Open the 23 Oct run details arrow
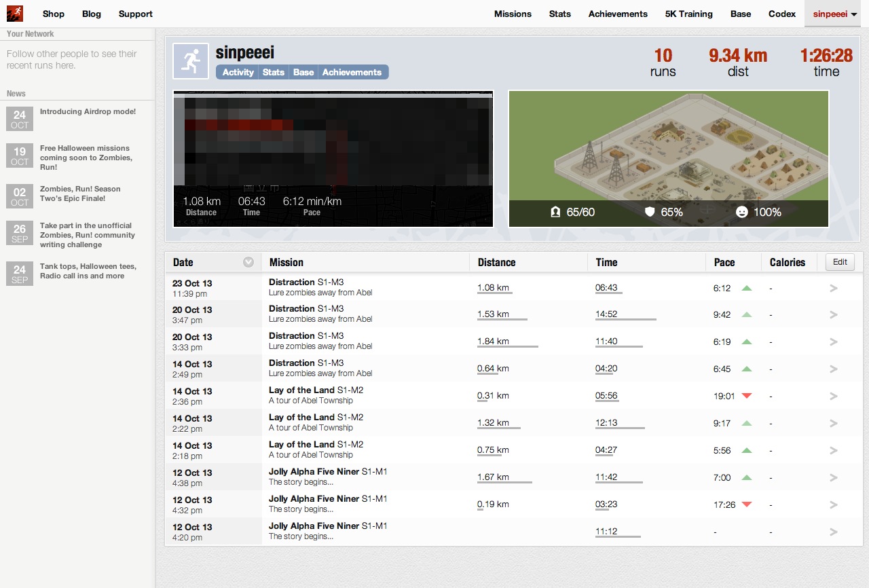This screenshot has width=869, height=588. (x=834, y=288)
